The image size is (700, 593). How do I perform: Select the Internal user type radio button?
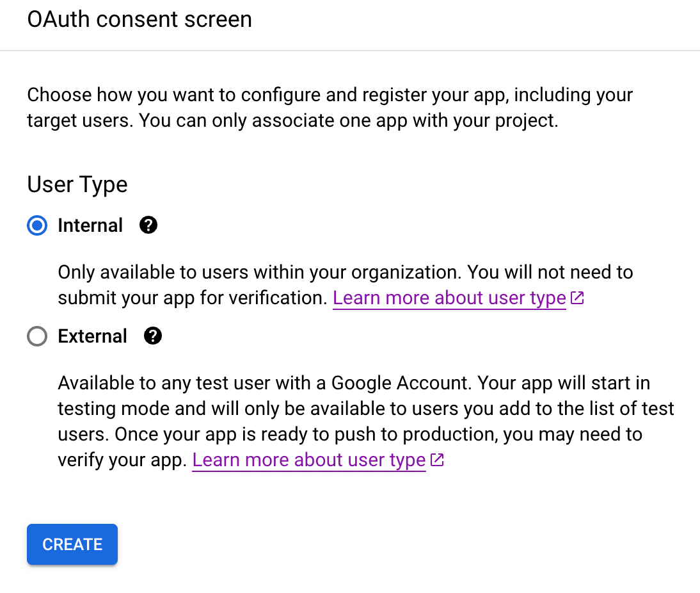pos(37,225)
